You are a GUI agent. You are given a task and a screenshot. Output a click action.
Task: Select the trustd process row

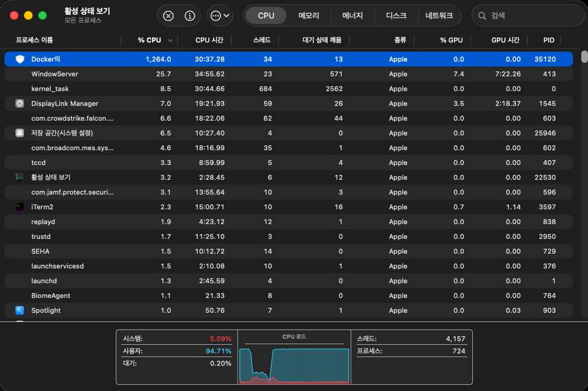click(288, 236)
